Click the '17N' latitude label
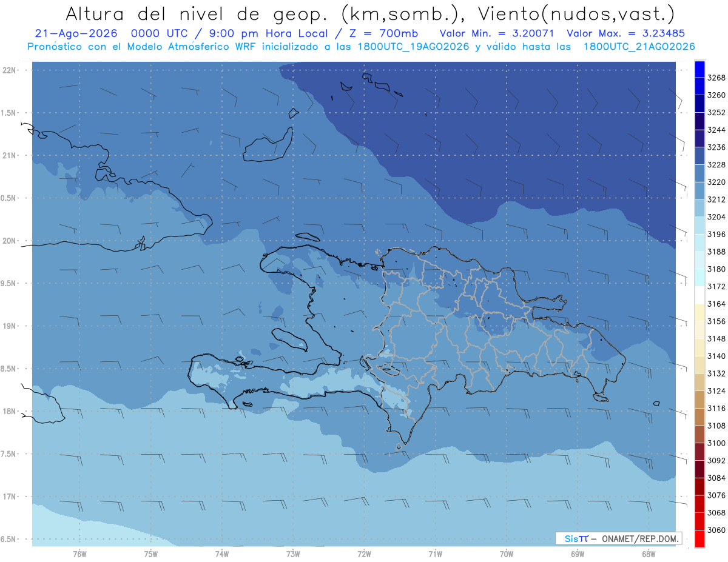The image size is (728, 562). (9, 497)
